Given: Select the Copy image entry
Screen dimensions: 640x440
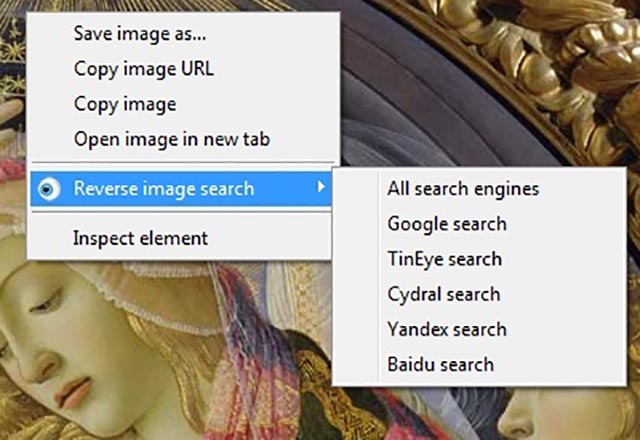Looking at the screenshot, I should click(x=184, y=104).
